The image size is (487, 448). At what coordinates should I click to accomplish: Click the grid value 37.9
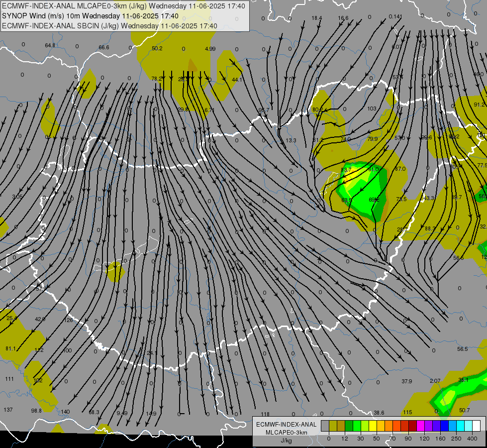tap(406, 381)
